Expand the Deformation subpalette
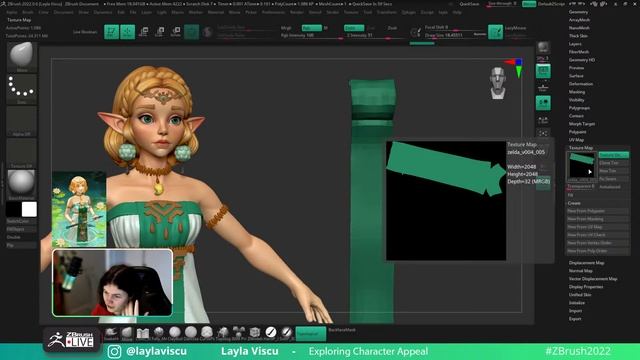640x360 pixels. point(581,84)
